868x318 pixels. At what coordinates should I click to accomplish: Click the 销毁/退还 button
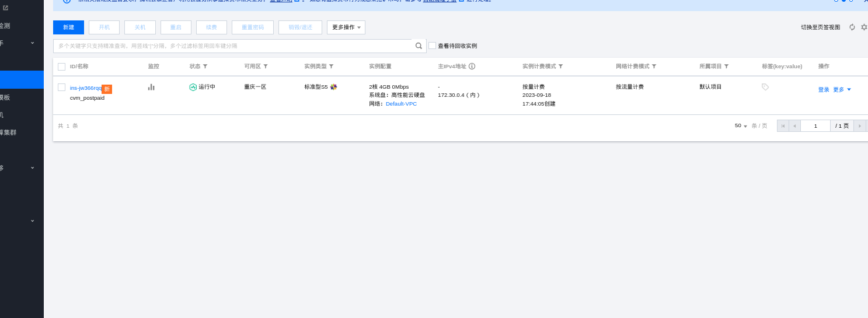click(300, 27)
